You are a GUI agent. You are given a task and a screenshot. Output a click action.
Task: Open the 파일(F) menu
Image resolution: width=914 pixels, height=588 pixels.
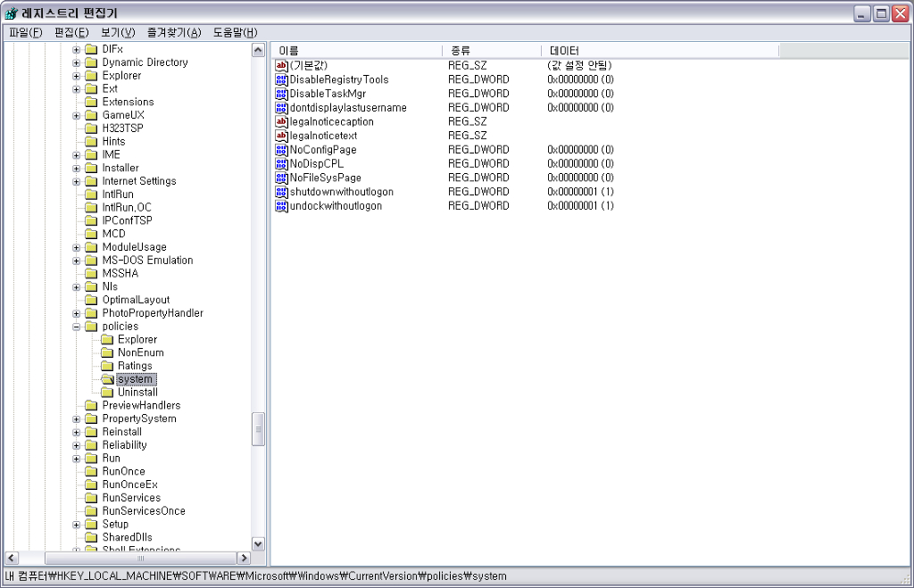[x=26, y=33]
